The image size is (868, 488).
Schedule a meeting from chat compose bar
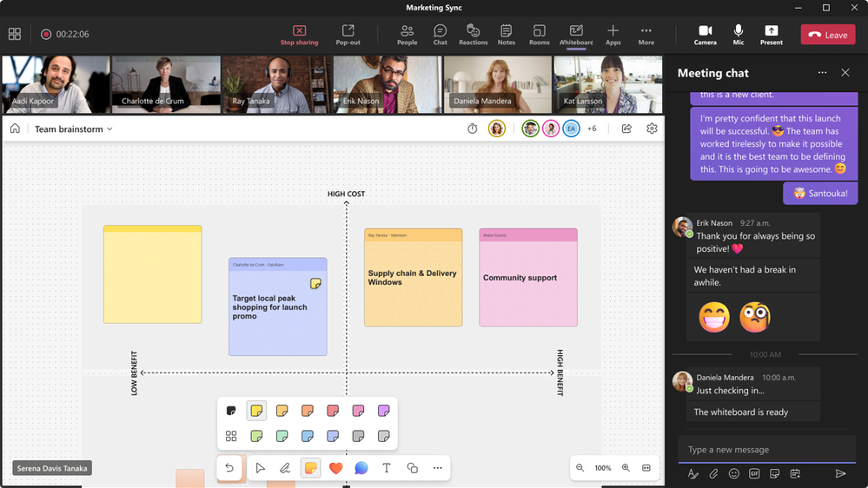click(x=795, y=473)
